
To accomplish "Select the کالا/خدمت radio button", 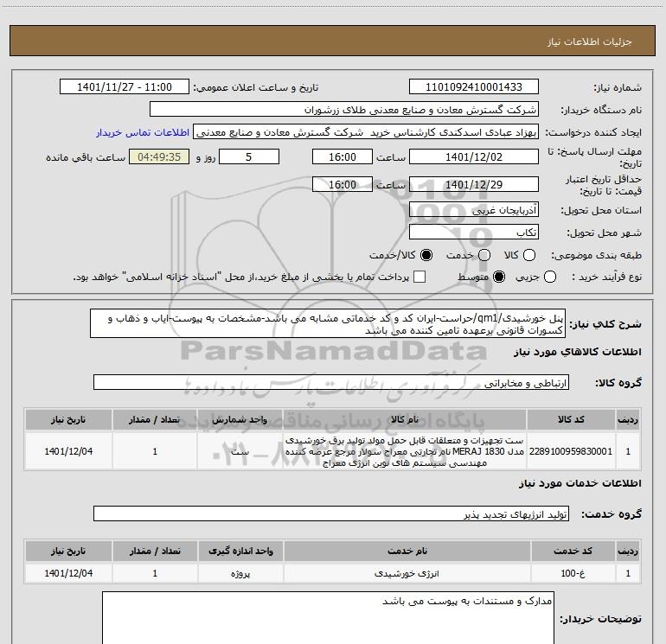I will 426,255.
